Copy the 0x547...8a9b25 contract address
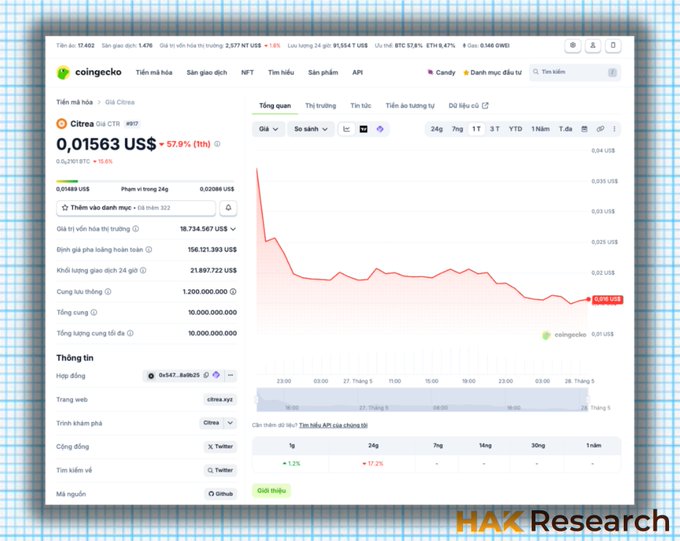This screenshot has width=680, height=541. click(206, 375)
